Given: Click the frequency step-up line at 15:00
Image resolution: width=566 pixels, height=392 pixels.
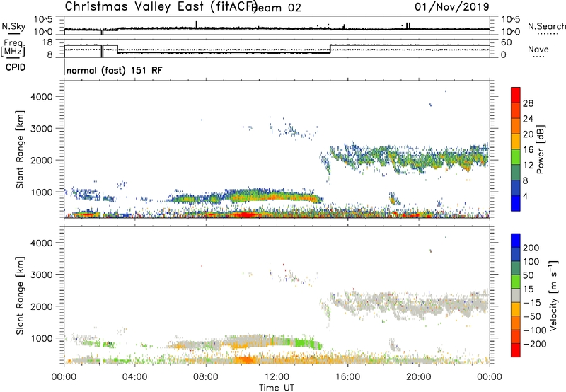Looking at the screenshot, I should point(330,49).
